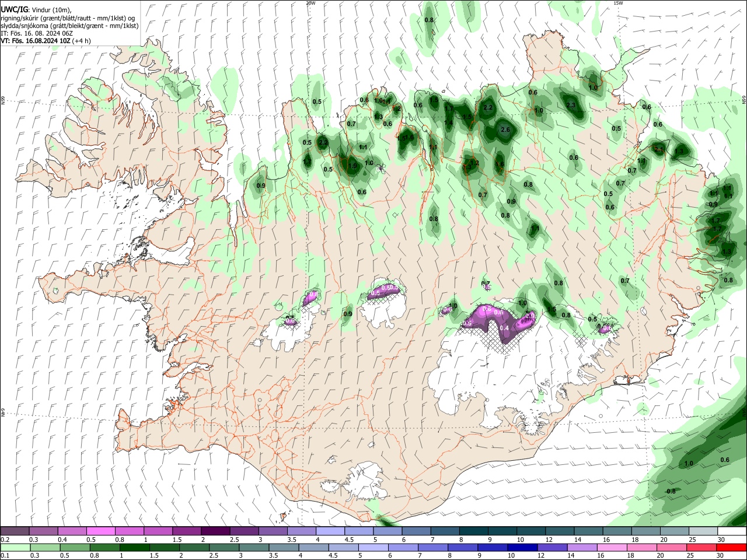Screen dimensions: 747x560
Task: Click the 2.3 rainfall value on the map
Action: (x=571, y=105)
